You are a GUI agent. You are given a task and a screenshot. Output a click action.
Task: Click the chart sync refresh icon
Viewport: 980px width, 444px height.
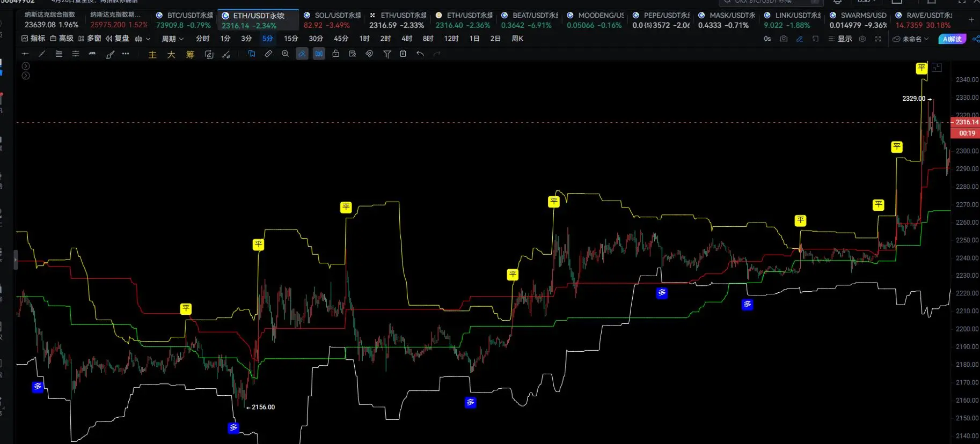pyautogui.click(x=209, y=55)
